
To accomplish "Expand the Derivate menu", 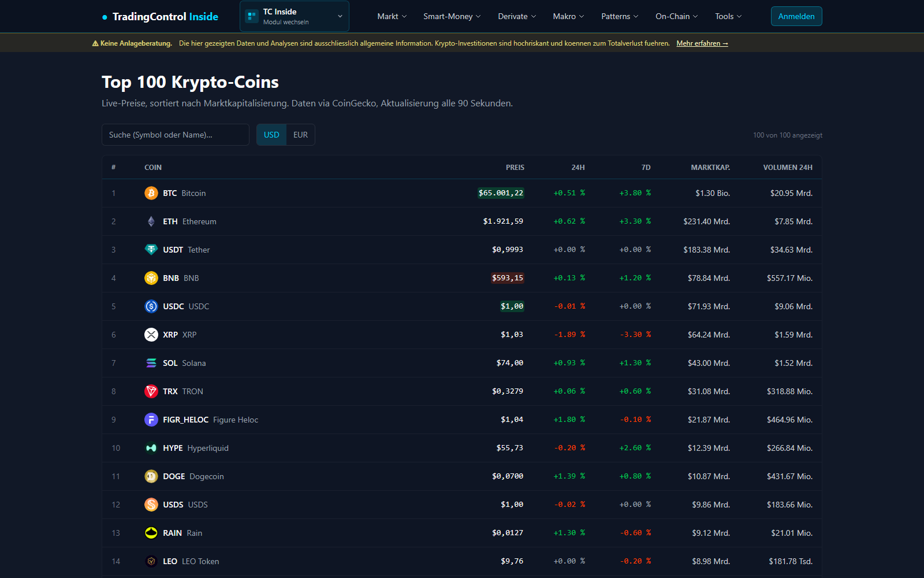I will (x=517, y=16).
